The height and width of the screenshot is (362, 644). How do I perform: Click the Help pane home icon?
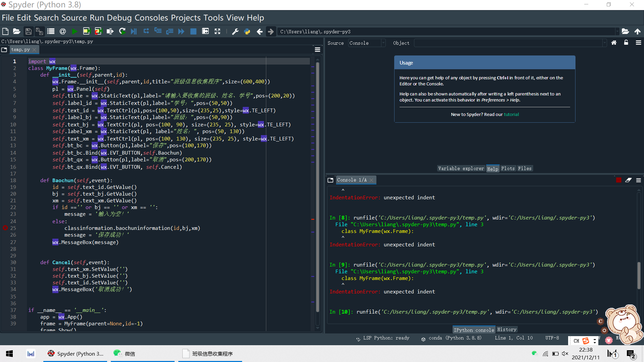pyautogui.click(x=614, y=43)
